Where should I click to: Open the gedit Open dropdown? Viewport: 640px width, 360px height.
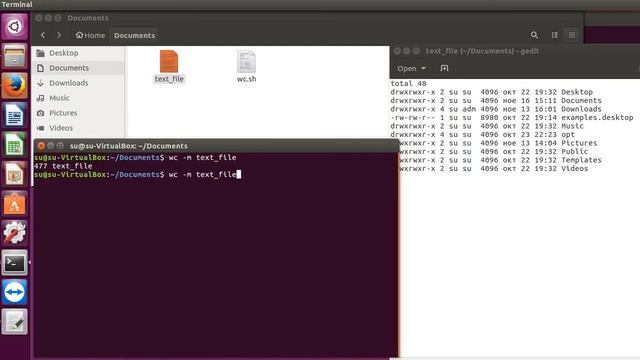pyautogui.click(x=411, y=69)
